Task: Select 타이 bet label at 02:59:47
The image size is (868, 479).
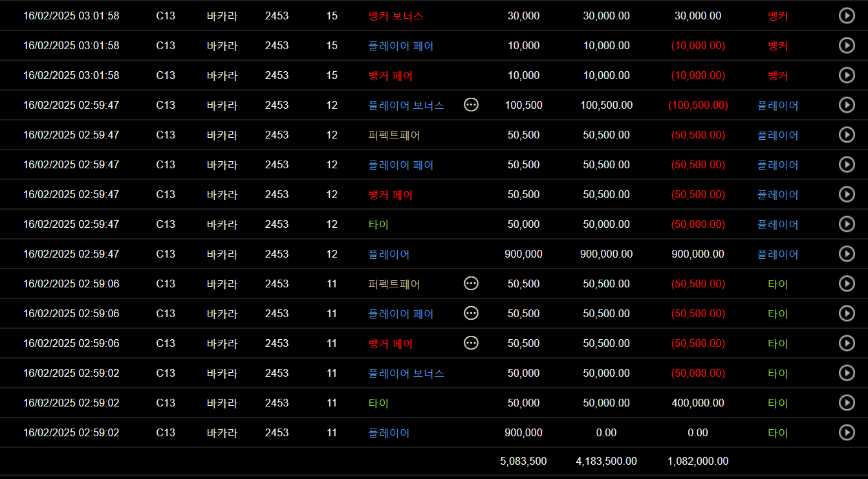Action: pos(378,225)
